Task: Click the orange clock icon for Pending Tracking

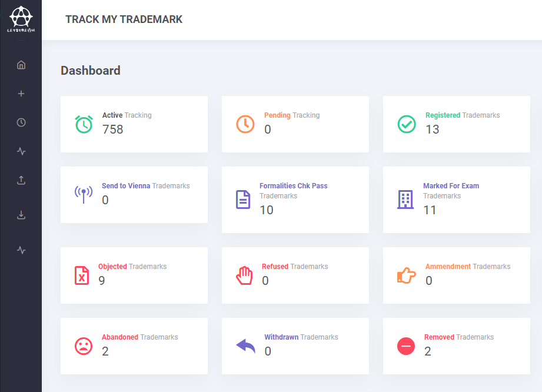Action: [245, 124]
